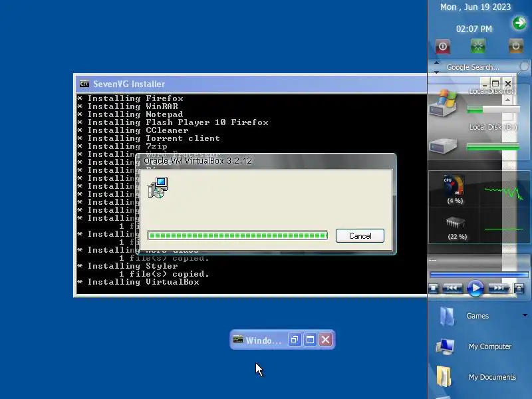This screenshot has height=399, width=532.
Task: Skip to previous track in media player
Action: pos(452,288)
